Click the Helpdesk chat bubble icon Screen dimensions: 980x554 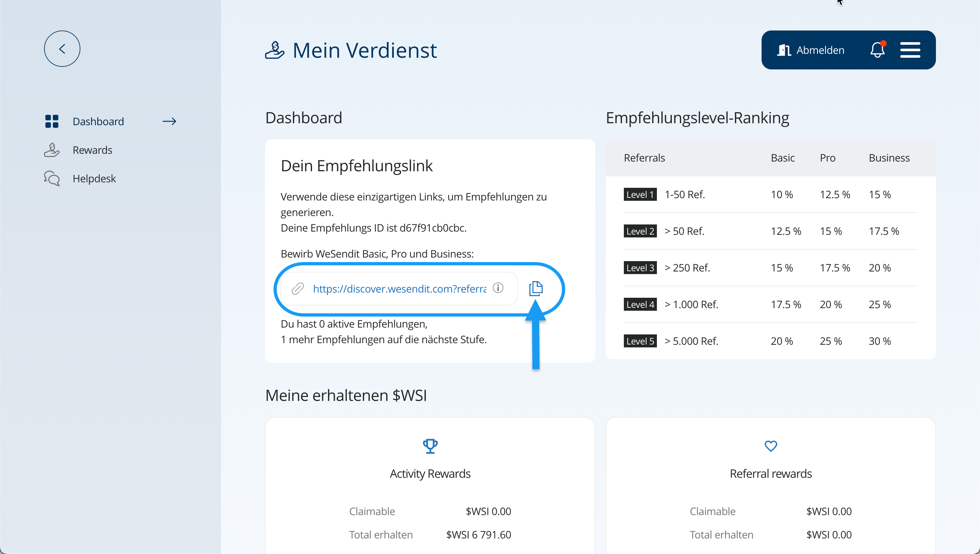(52, 178)
